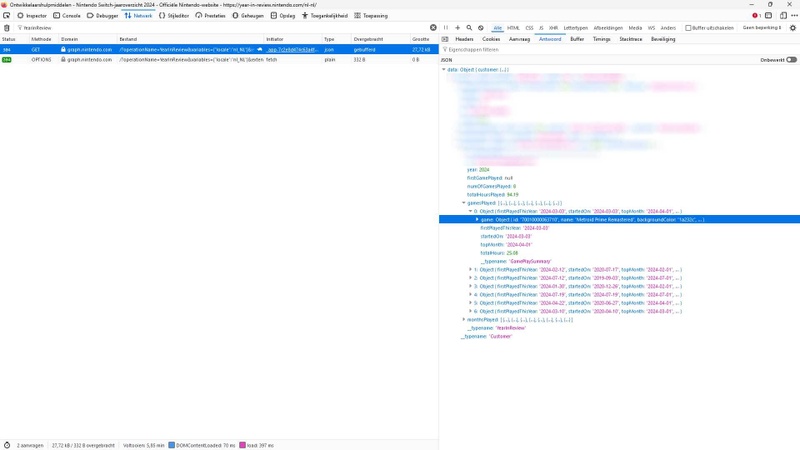Filter requests by Alle

[x=497, y=28]
